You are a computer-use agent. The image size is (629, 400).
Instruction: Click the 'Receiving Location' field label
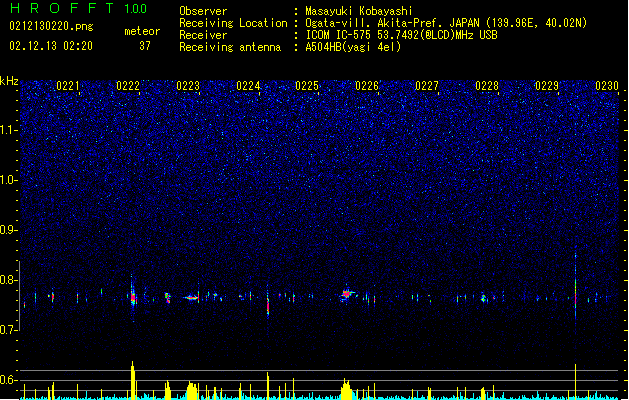pos(233,23)
